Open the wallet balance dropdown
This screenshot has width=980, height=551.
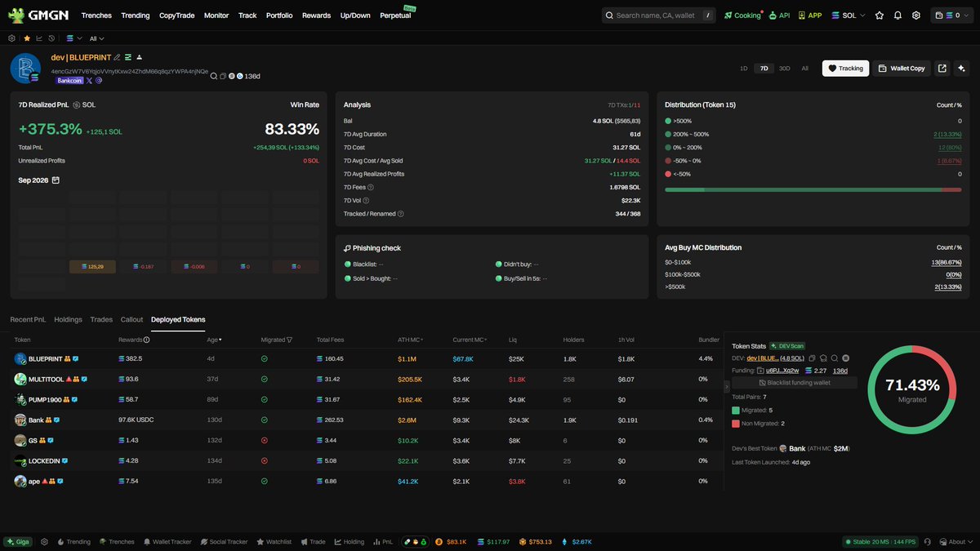point(951,16)
